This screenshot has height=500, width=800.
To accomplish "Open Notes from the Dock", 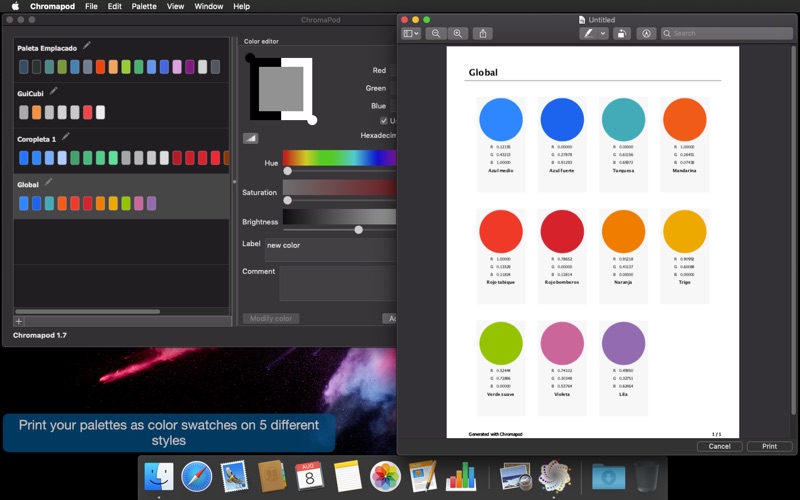I will 347,477.
